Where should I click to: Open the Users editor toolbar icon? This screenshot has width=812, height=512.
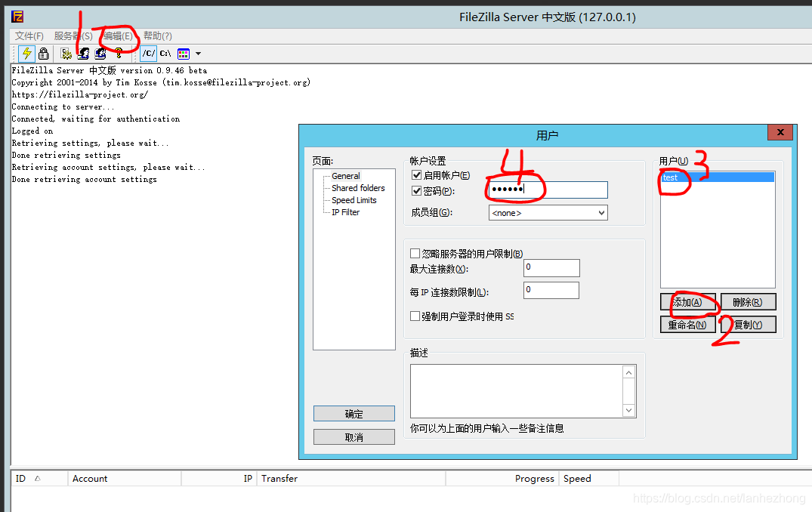click(83, 54)
